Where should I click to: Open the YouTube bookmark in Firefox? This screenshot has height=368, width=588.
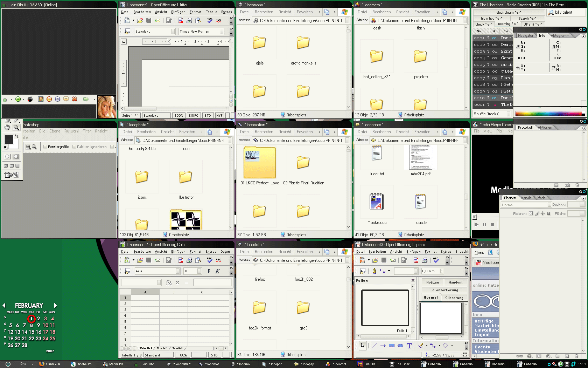click(487, 263)
